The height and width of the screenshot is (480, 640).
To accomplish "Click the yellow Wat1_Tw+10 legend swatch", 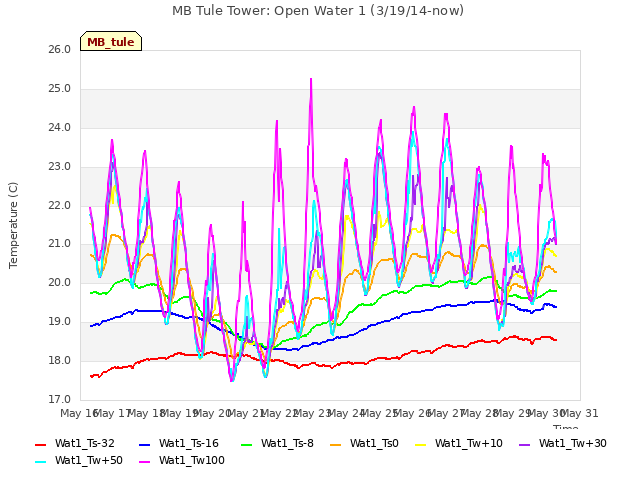I will tap(421, 445).
